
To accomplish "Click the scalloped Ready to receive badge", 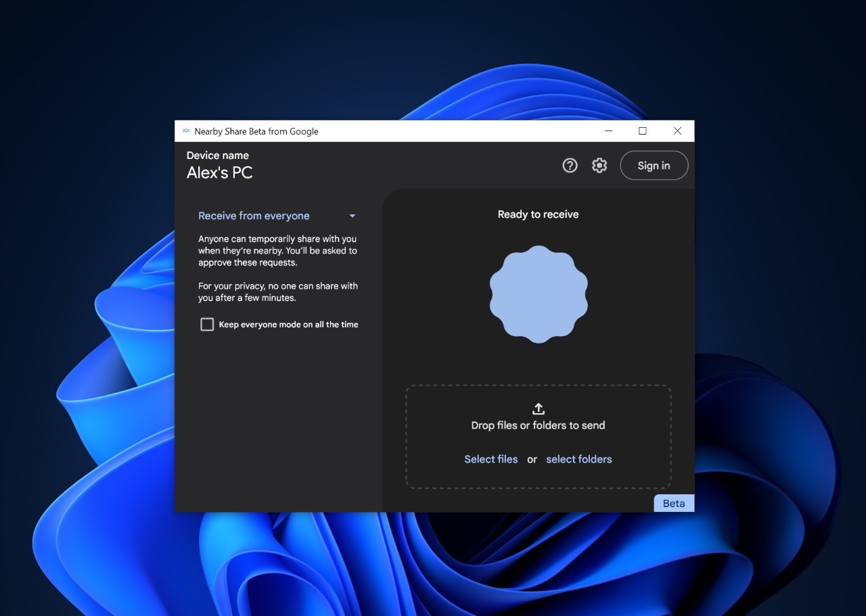I will pos(539,294).
